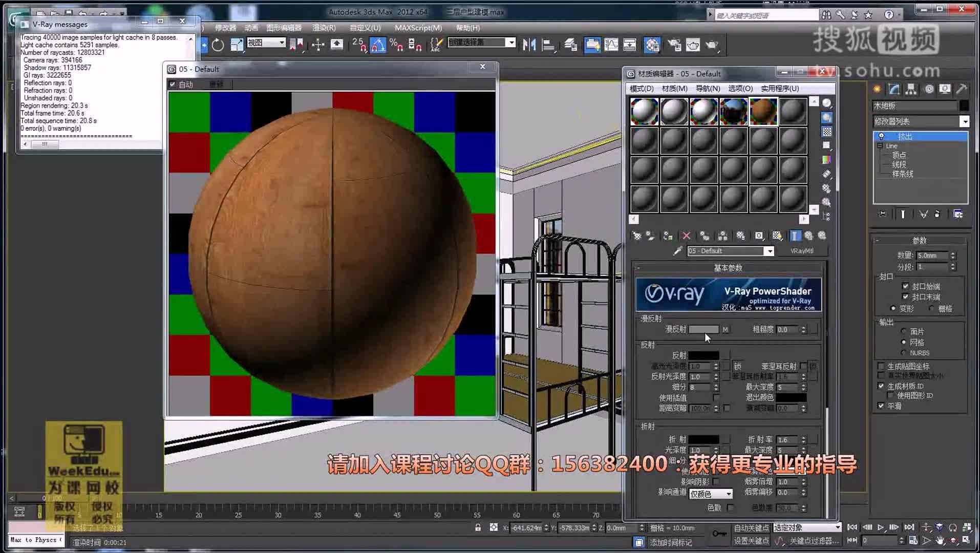Toggle checkered background icon for sample slots
Viewport: 980px width, 553px height.
point(827,132)
